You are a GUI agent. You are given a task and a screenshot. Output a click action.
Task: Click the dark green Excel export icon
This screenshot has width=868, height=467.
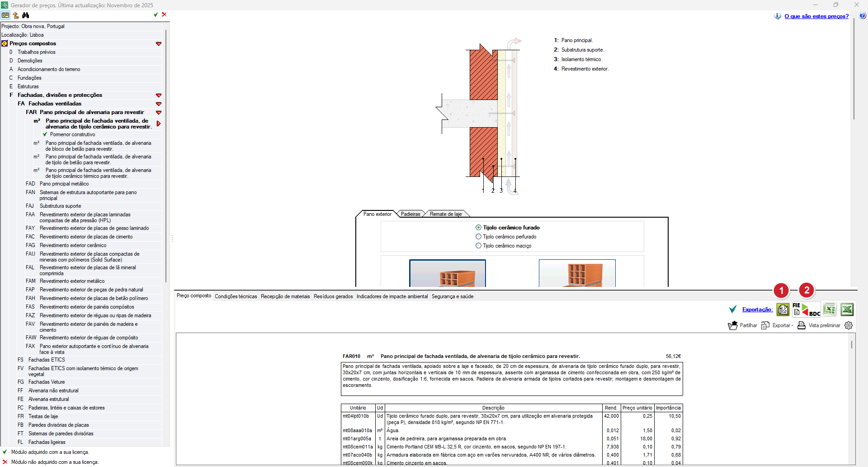pyautogui.click(x=847, y=310)
